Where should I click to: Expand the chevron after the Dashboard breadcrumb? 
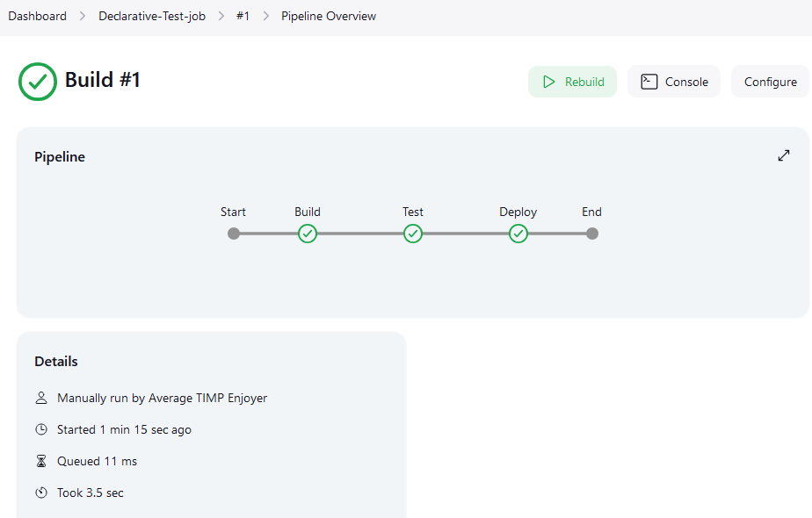tap(83, 16)
